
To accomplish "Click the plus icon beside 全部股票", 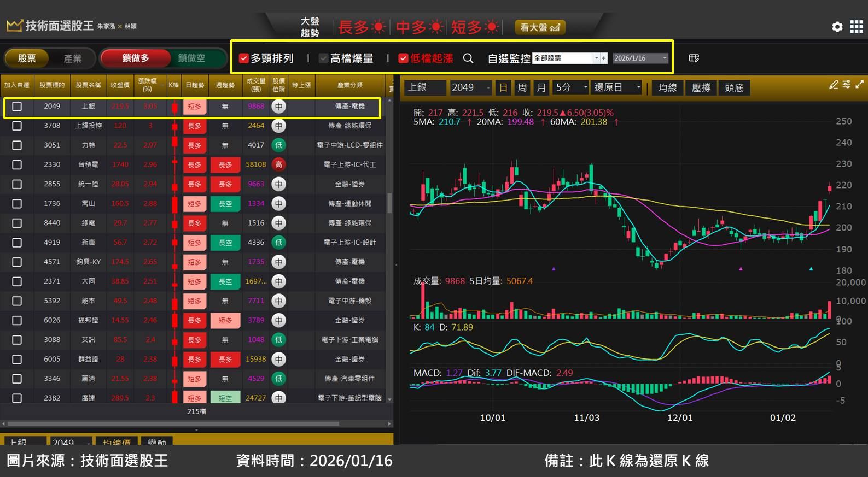I will [604, 58].
